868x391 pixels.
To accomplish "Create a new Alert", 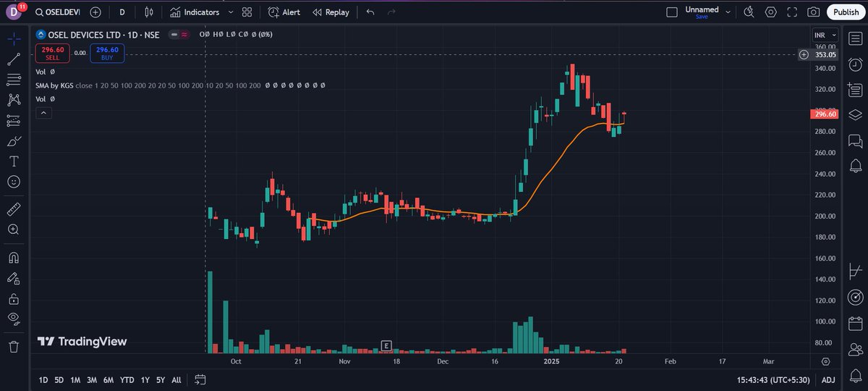I will [284, 12].
